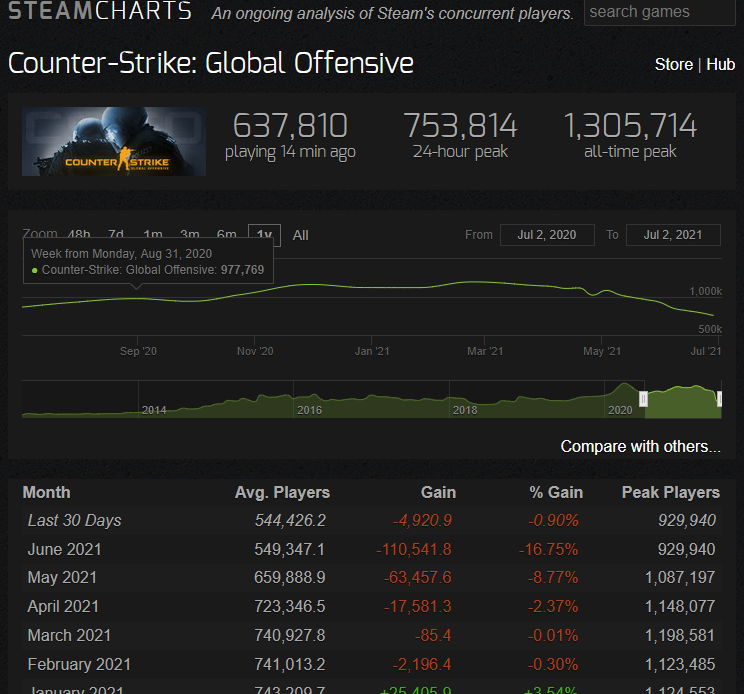The height and width of the screenshot is (694, 744).
Task: Select the 3m zoom range
Action: coord(190,235)
